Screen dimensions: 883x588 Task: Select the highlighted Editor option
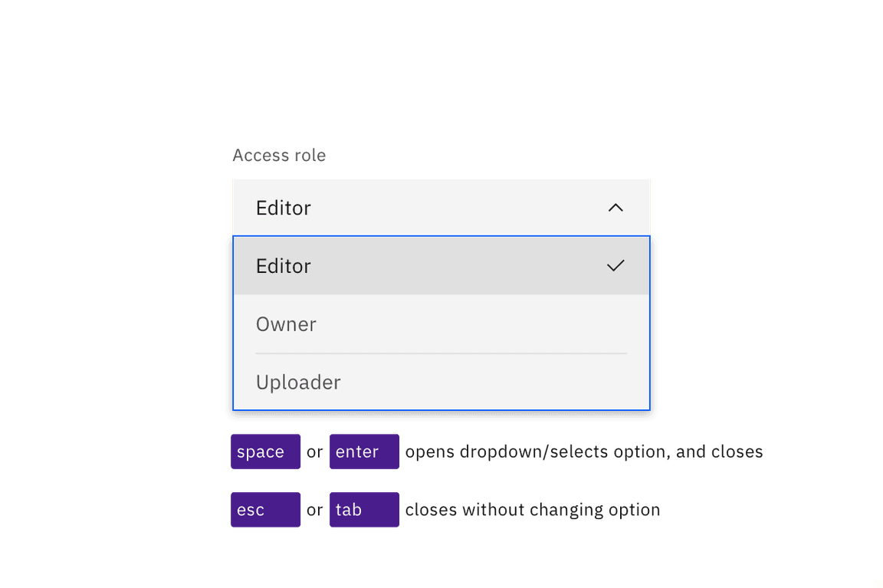(441, 266)
